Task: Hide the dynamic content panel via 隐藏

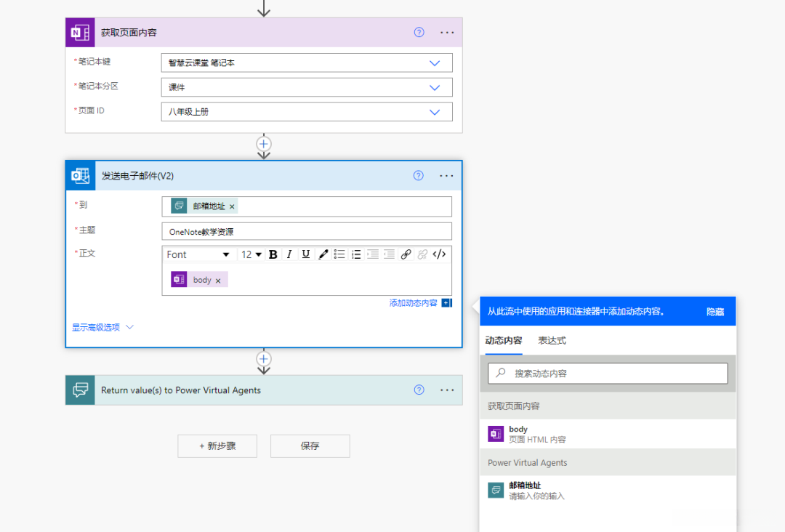Action: tap(715, 312)
